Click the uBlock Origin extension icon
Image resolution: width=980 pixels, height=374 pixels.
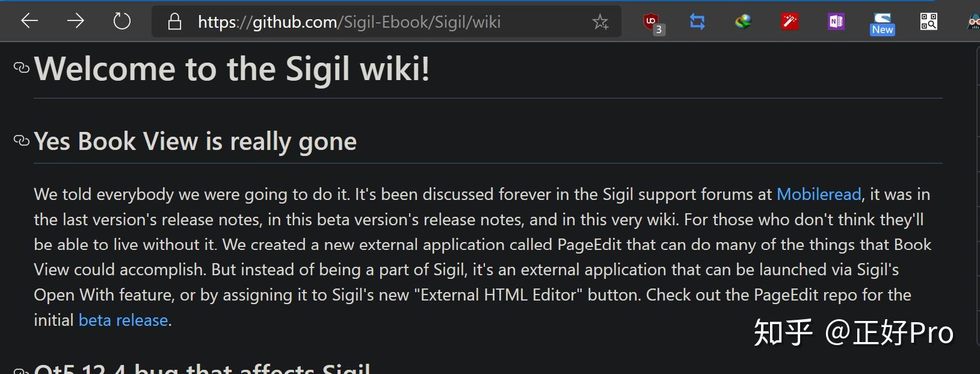click(652, 20)
